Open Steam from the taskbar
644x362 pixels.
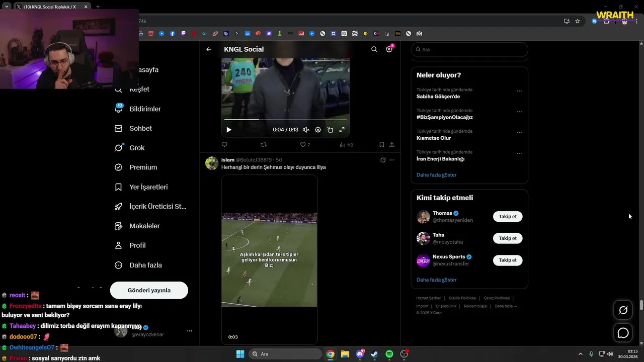pyautogui.click(x=374, y=354)
